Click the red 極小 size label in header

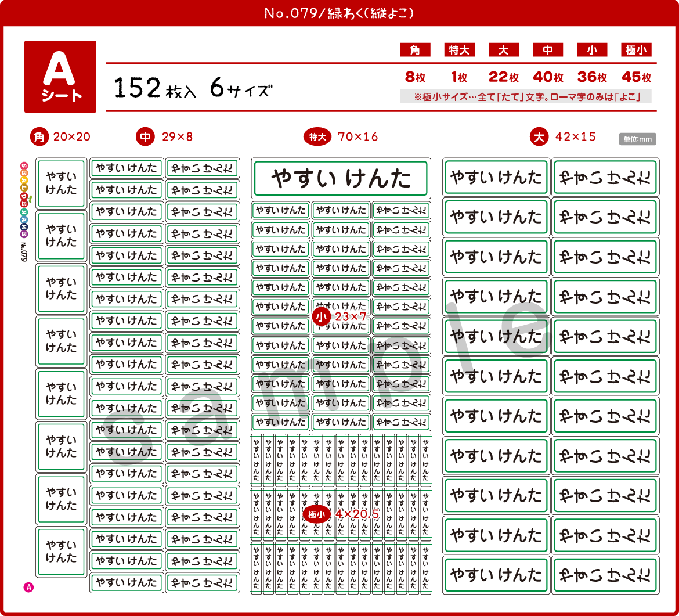pyautogui.click(x=635, y=50)
